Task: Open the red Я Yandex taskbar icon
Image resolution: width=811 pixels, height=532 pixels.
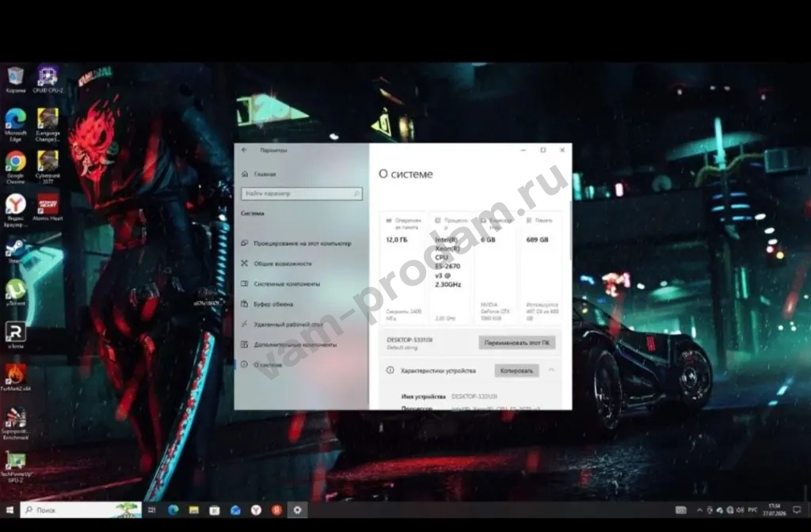Action: click(x=276, y=511)
